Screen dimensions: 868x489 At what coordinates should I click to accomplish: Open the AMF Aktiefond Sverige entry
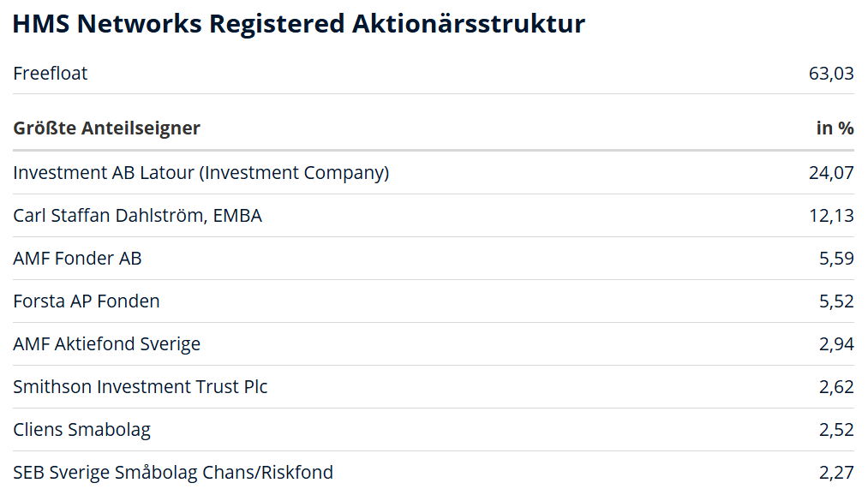(x=106, y=344)
